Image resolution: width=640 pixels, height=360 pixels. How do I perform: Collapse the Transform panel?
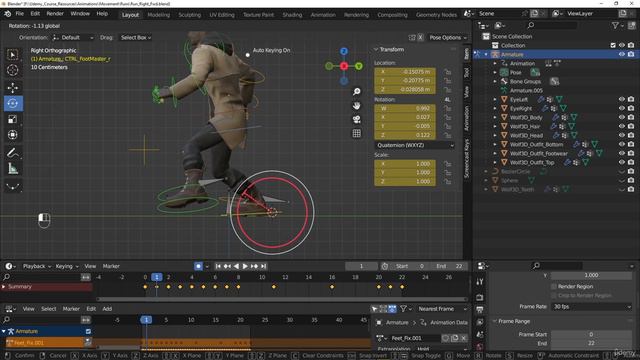coord(376,49)
